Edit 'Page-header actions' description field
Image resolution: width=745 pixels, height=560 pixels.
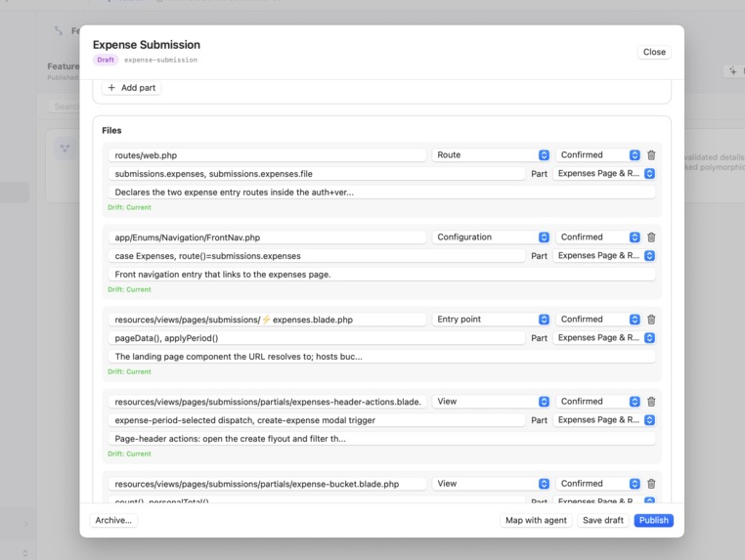pyautogui.click(x=382, y=439)
